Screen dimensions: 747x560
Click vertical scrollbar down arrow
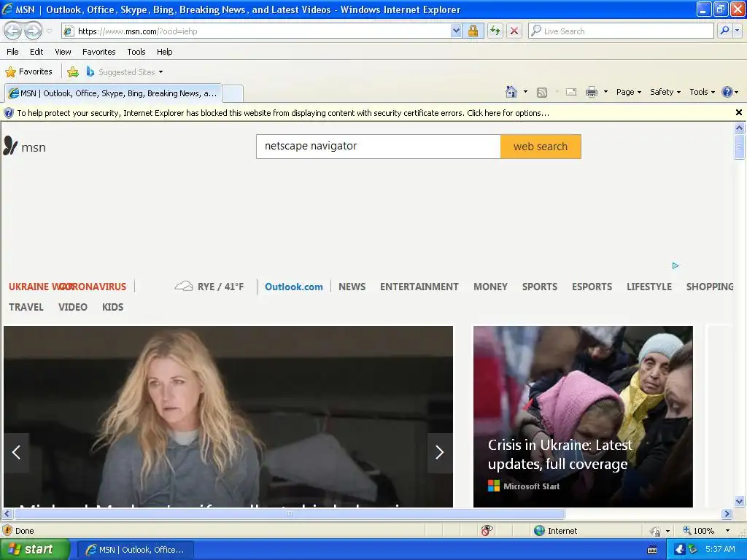pos(739,501)
